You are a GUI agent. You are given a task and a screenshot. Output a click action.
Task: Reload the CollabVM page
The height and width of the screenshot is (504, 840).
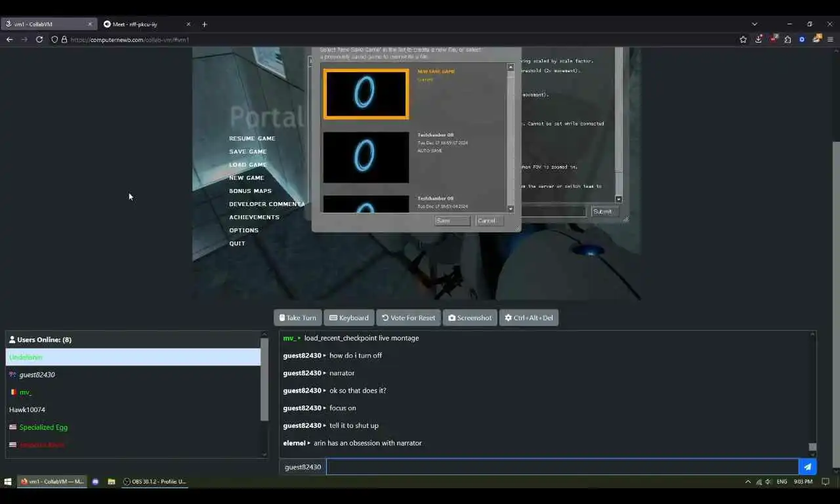(39, 39)
